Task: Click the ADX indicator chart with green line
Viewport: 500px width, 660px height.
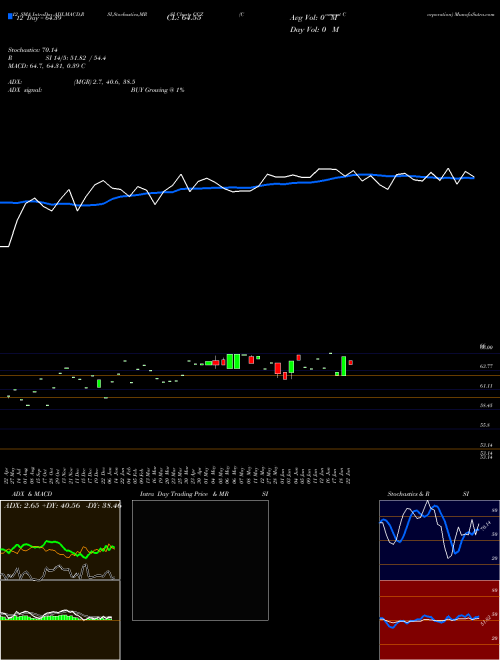Action: pyautogui.click(x=60, y=540)
